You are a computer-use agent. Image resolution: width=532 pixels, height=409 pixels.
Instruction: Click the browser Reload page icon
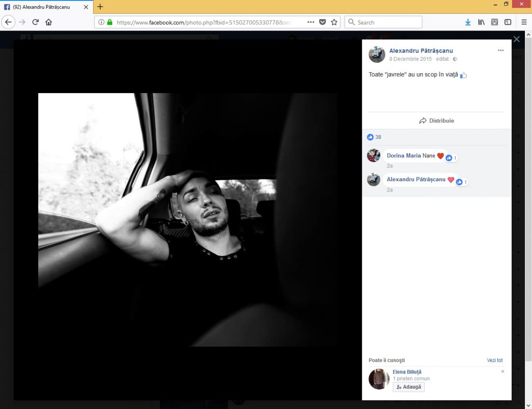[35, 22]
